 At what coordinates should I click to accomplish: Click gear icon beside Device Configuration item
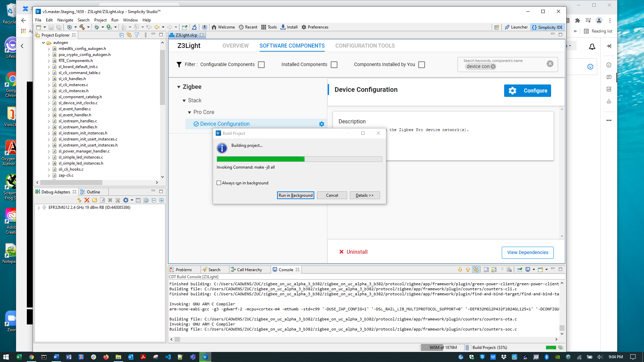[321, 124]
